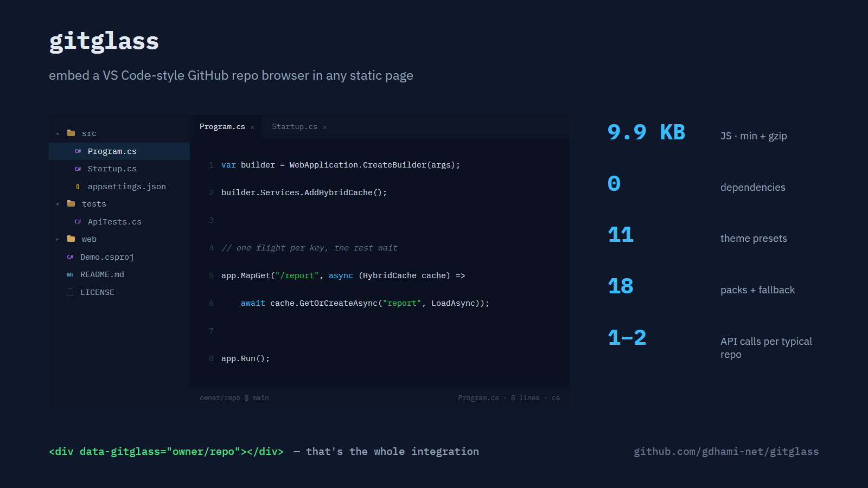Click the src folder icon
The image size is (868, 488).
(x=71, y=133)
